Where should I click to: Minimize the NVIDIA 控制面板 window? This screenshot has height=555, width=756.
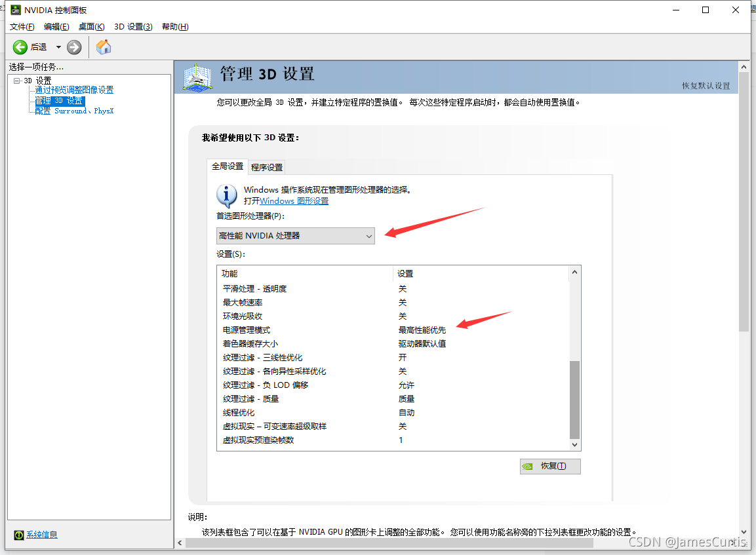pos(677,10)
